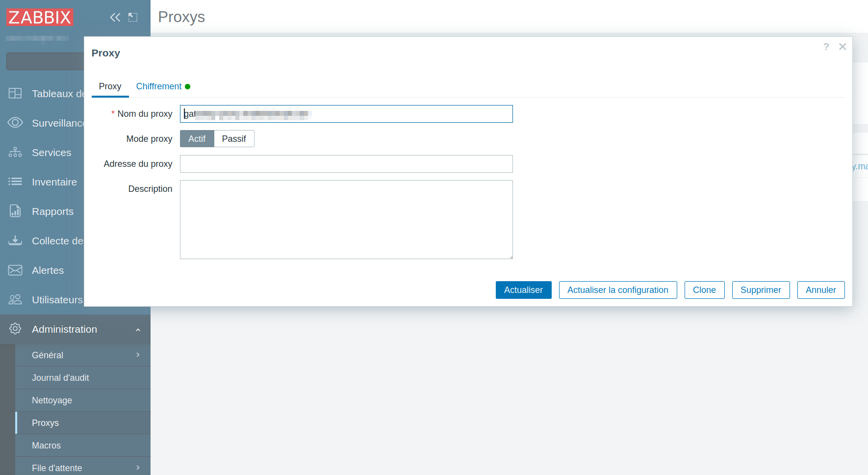This screenshot has width=868, height=475.
Task: Collapse the sidebar with double-chevron icon
Action: 115,18
